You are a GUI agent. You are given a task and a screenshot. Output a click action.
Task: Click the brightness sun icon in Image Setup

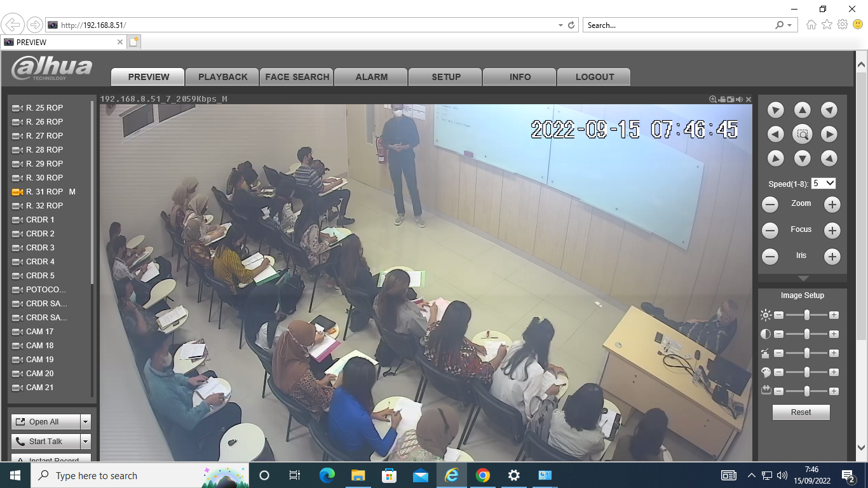click(x=766, y=315)
